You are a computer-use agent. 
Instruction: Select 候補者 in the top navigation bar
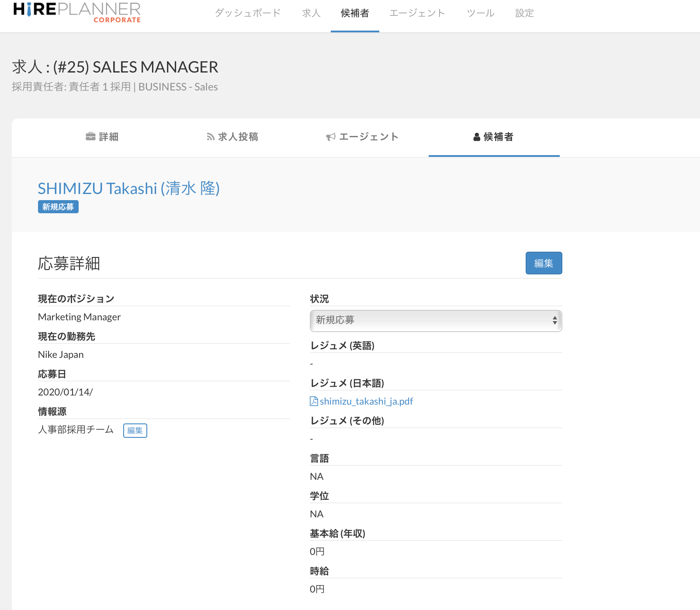[354, 14]
